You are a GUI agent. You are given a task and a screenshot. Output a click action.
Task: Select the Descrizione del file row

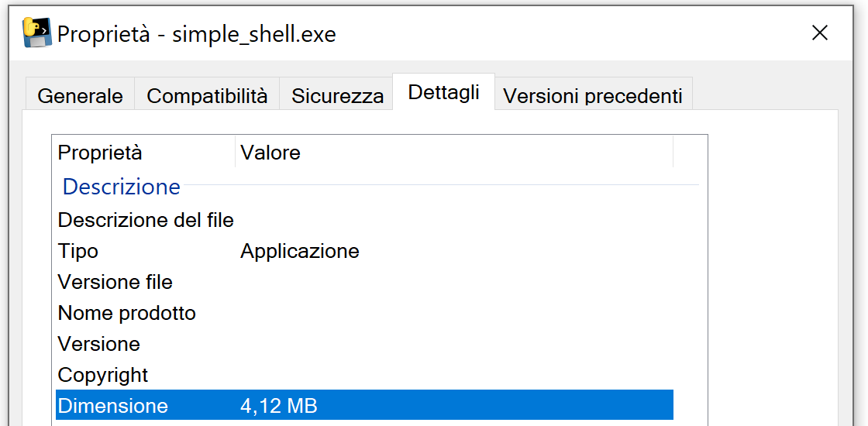pyautogui.click(x=146, y=220)
